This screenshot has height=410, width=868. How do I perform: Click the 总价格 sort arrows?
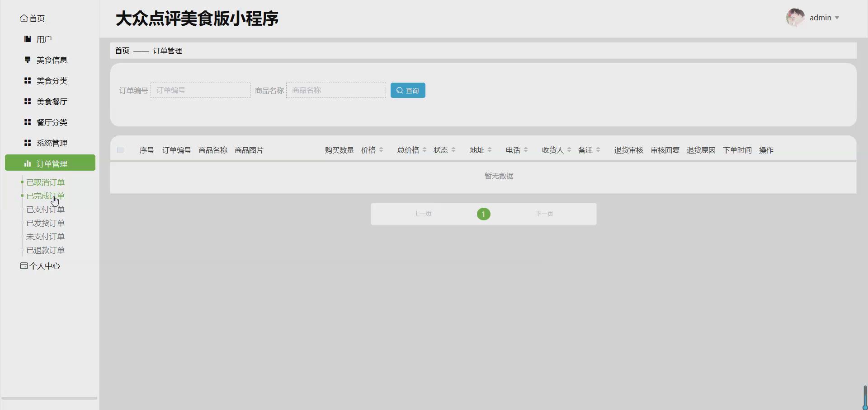[x=424, y=149]
